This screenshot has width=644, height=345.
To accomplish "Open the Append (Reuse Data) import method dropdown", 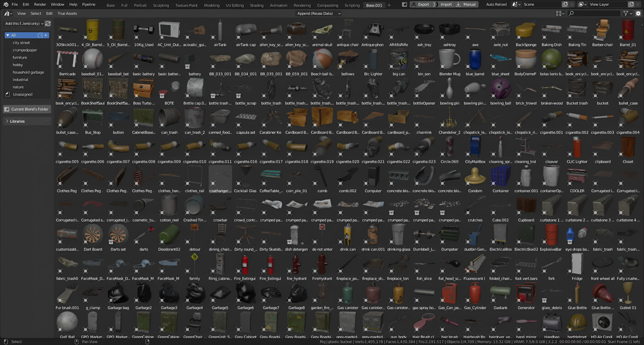I will pyautogui.click(x=318, y=13).
